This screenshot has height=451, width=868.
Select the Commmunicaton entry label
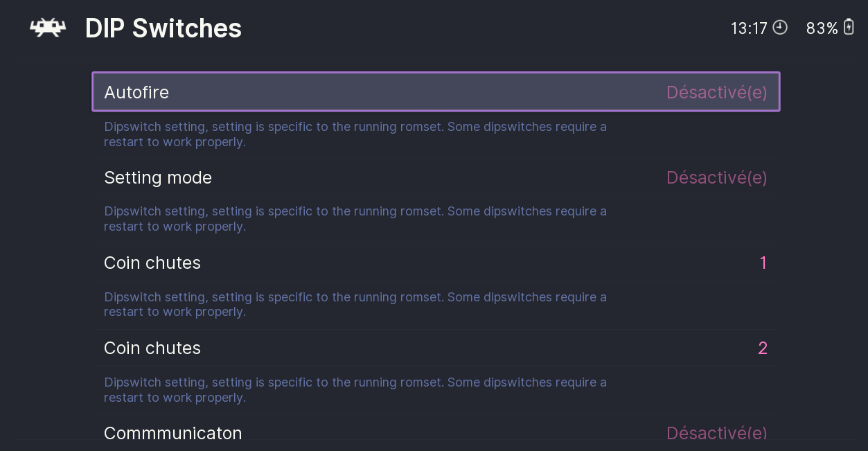point(173,434)
